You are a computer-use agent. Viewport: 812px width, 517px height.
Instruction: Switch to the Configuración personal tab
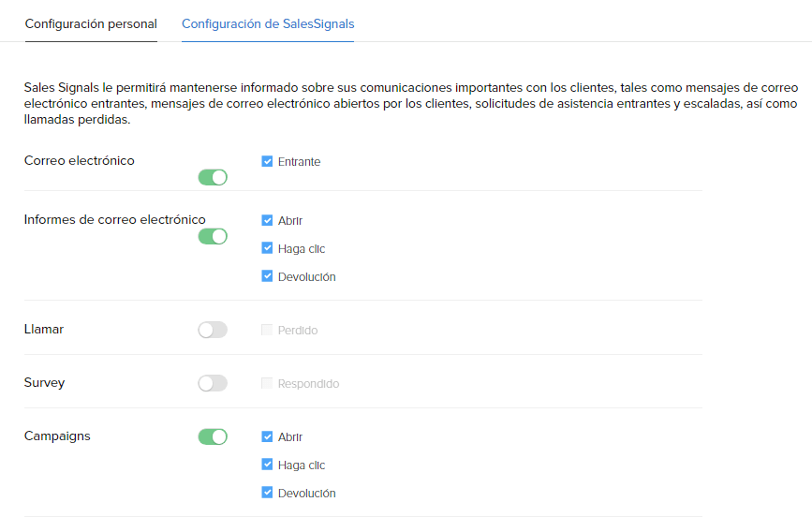91,23
